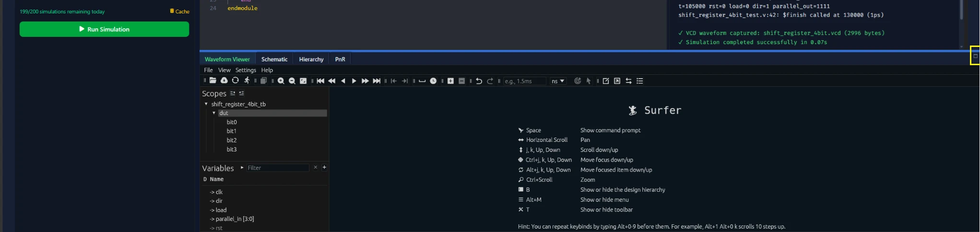The image size is (980, 232).
Task: Reload the waveform with the circular arrows icon
Action: (235, 81)
